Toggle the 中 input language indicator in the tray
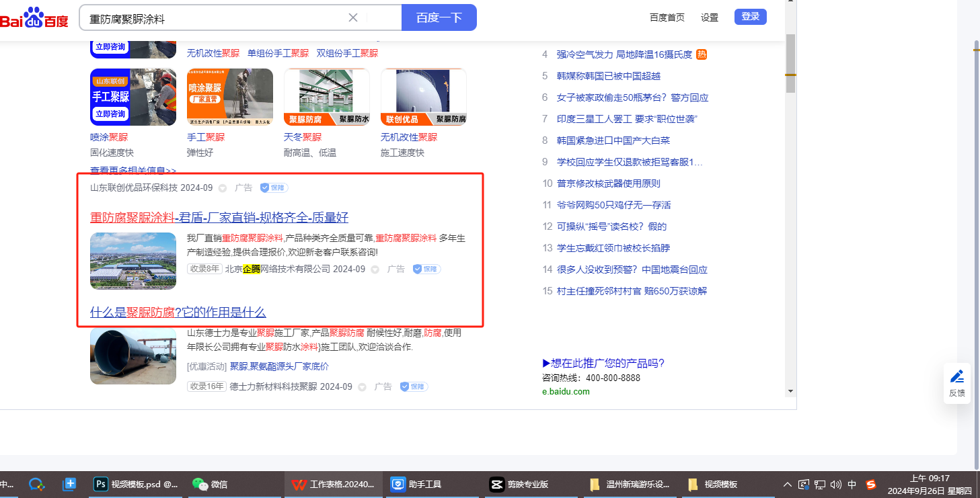This screenshot has height=498, width=980. tap(852, 484)
